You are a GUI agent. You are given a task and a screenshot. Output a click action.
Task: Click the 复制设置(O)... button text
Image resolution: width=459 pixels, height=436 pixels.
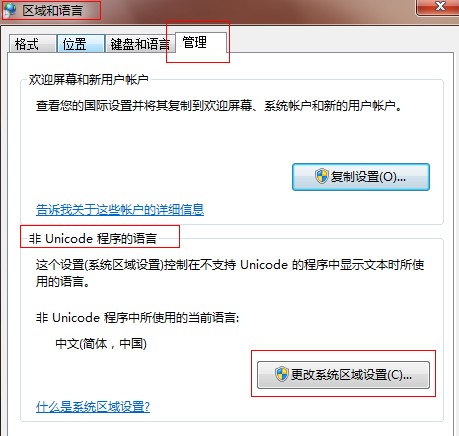pos(368,177)
